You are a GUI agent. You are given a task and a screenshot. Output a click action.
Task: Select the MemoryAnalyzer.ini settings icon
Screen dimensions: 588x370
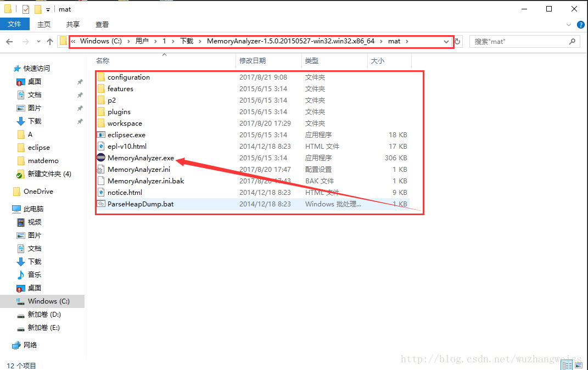[100, 170]
